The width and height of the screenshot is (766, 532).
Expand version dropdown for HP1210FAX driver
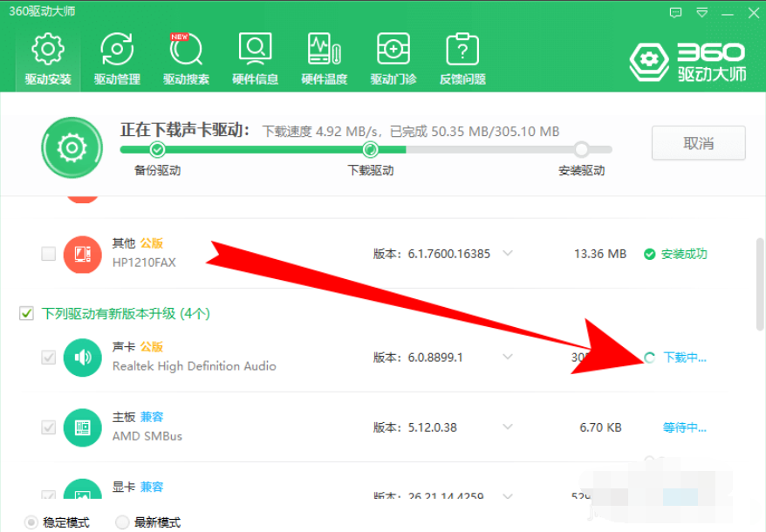click(x=507, y=254)
